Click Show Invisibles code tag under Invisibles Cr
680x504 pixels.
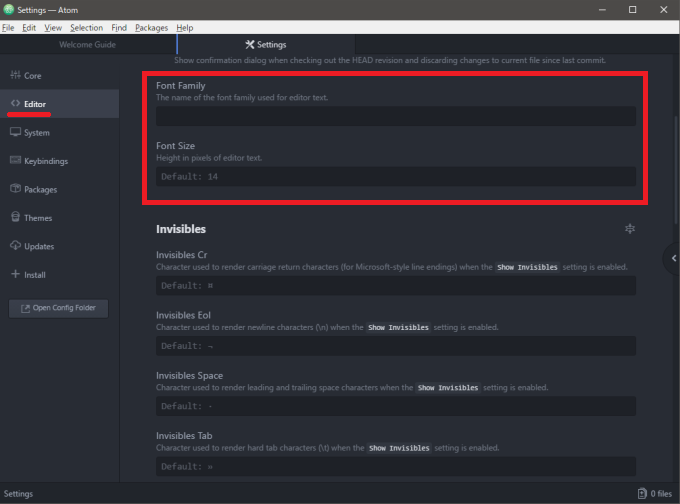tap(527, 267)
